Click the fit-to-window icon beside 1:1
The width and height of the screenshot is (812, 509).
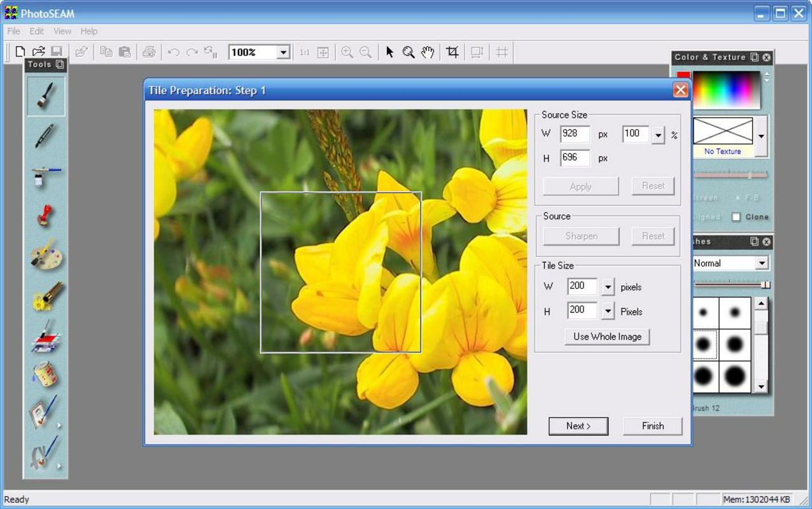coord(323,52)
